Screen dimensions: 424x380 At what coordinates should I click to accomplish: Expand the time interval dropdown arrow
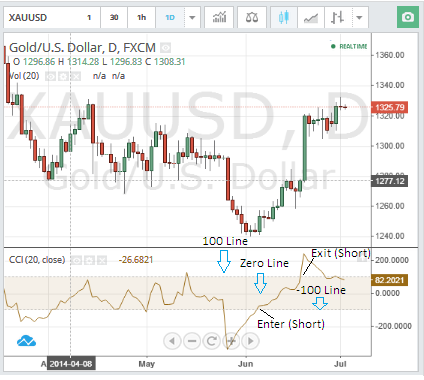tap(192, 17)
